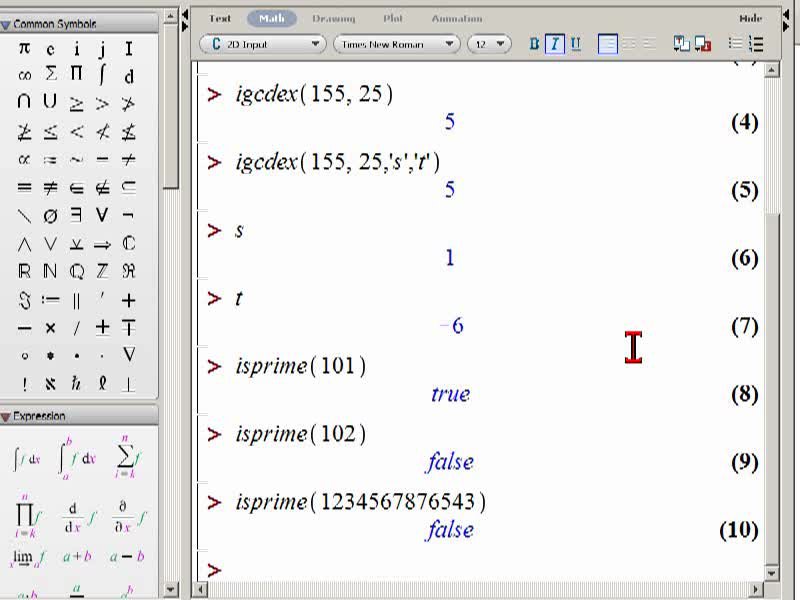Insert the natural numbers ℕ symbol
The height and width of the screenshot is (600, 800).
click(50, 271)
